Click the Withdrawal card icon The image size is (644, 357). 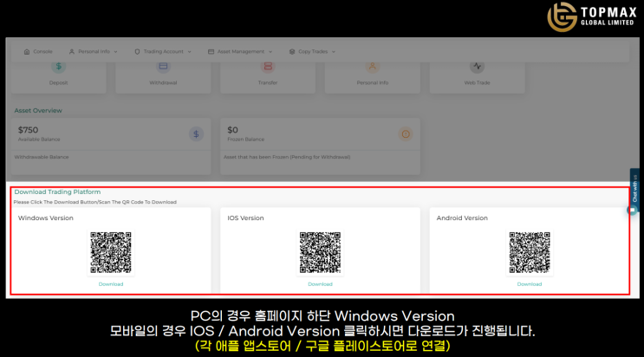coord(163,66)
